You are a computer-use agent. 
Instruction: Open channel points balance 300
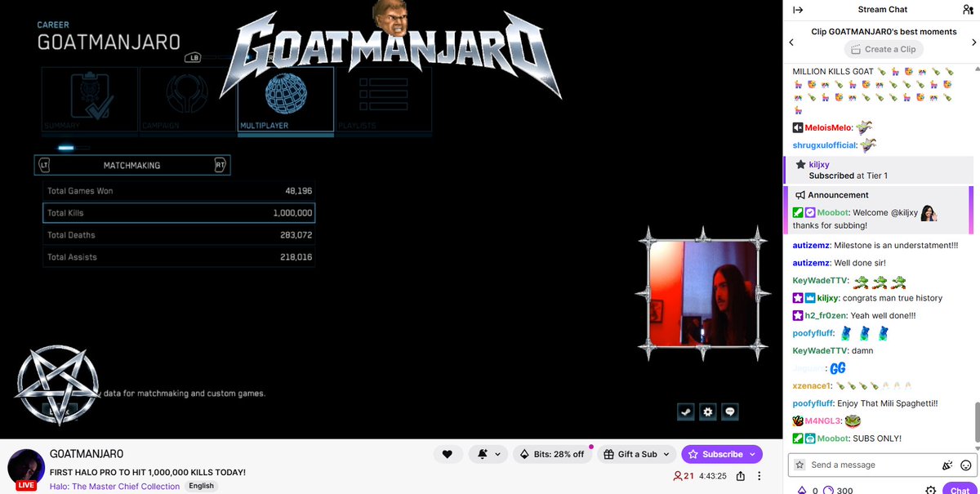coord(839,491)
